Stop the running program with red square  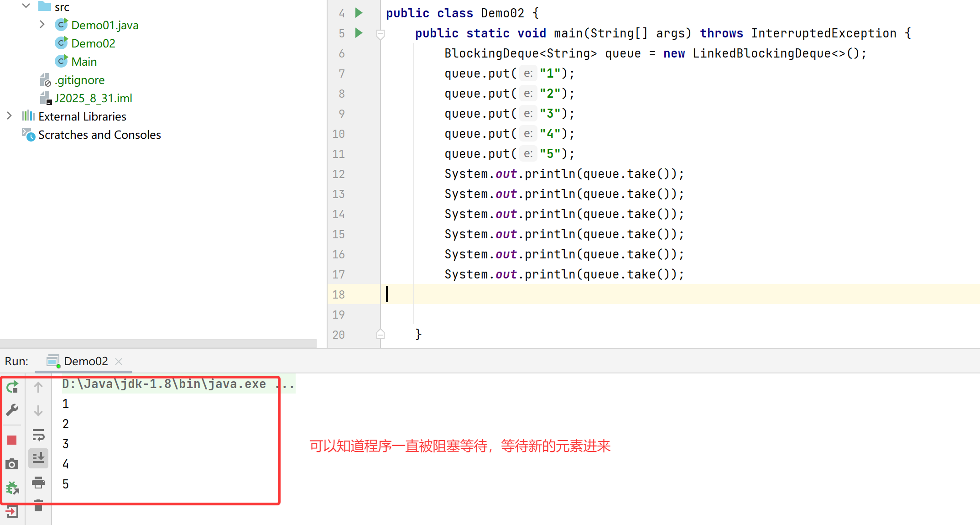[12, 440]
